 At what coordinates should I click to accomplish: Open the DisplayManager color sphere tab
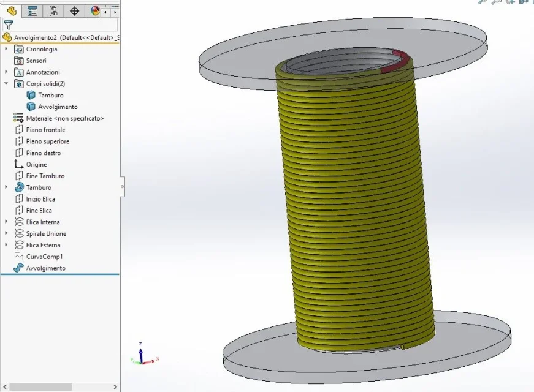tap(95, 11)
